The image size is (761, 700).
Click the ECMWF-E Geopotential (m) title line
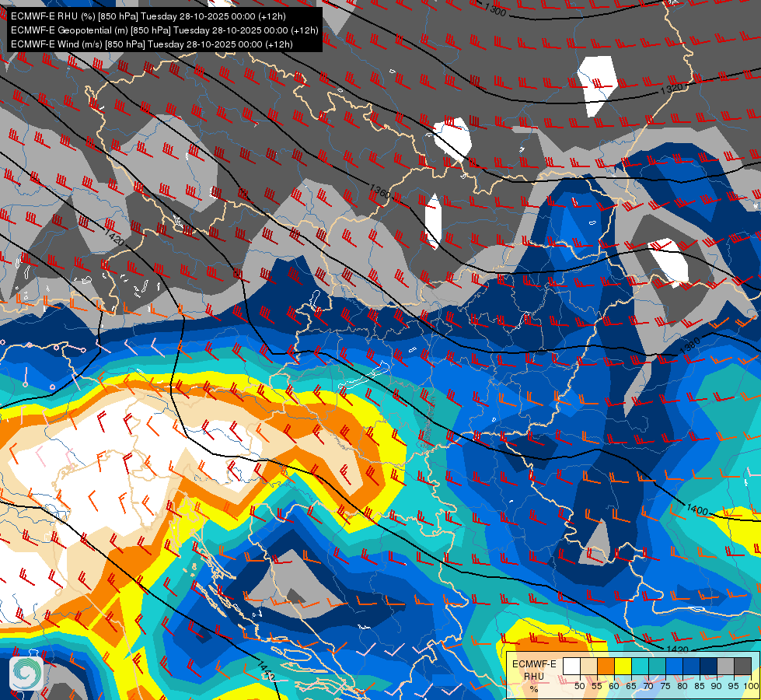(165, 30)
